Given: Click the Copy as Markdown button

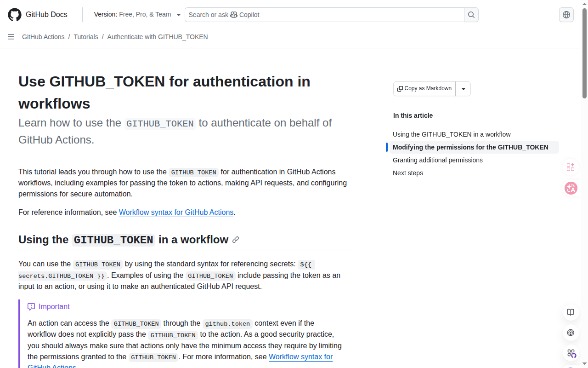Looking at the screenshot, I should (x=424, y=89).
